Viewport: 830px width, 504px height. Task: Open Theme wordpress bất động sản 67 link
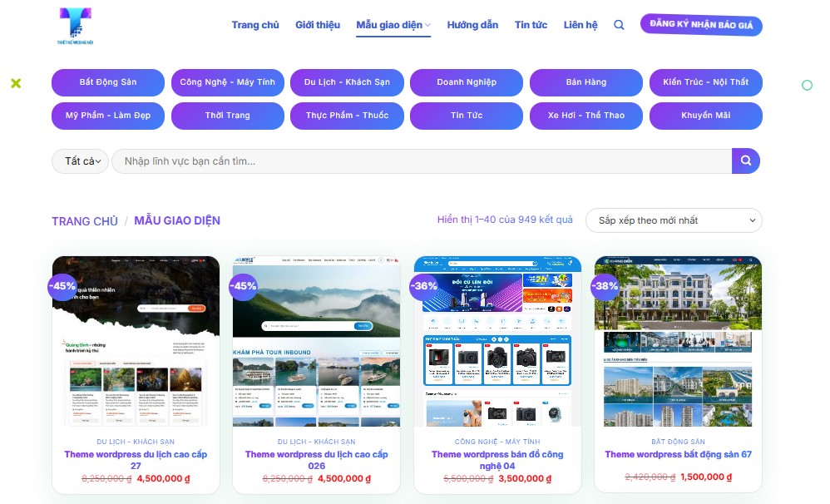pos(678,454)
